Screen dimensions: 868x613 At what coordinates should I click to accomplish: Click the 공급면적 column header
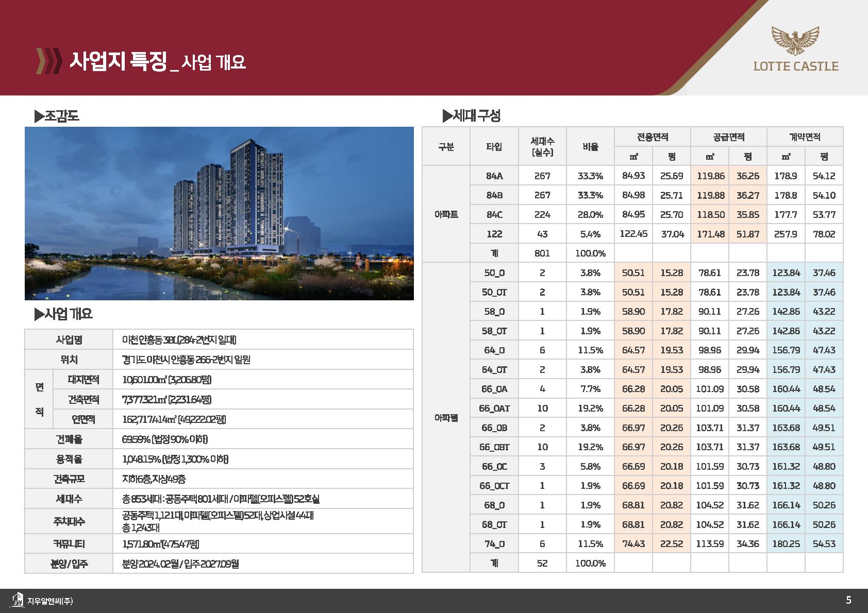coord(729,137)
